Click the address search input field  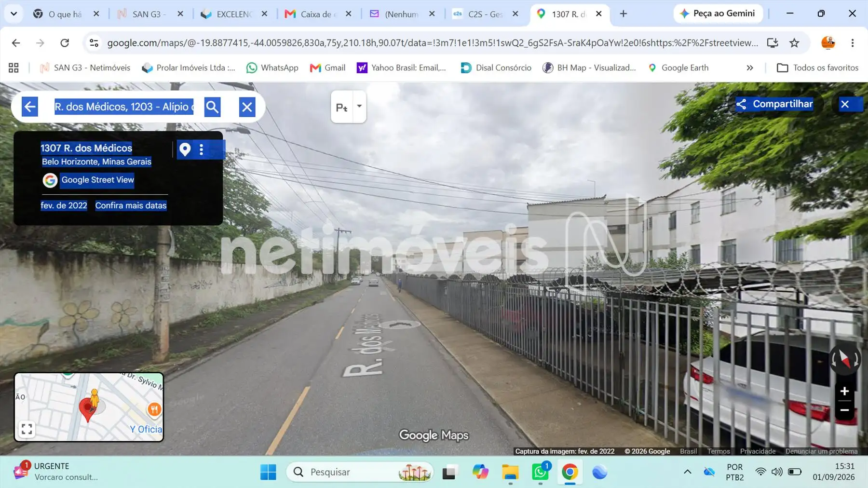124,107
